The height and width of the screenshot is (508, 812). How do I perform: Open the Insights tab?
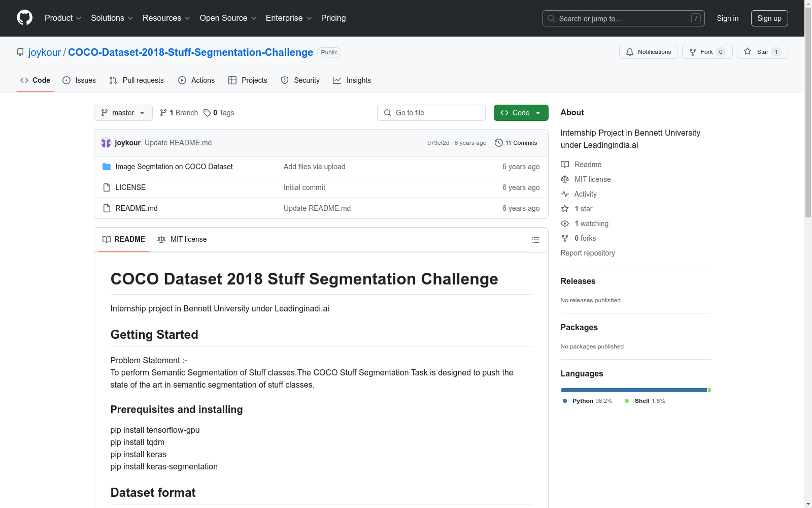point(352,80)
